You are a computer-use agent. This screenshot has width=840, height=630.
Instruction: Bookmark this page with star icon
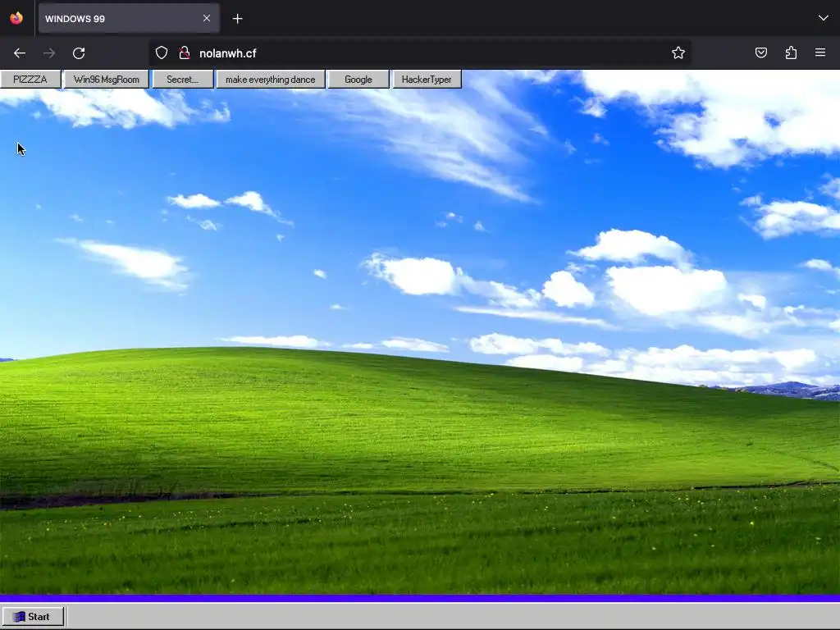678,52
